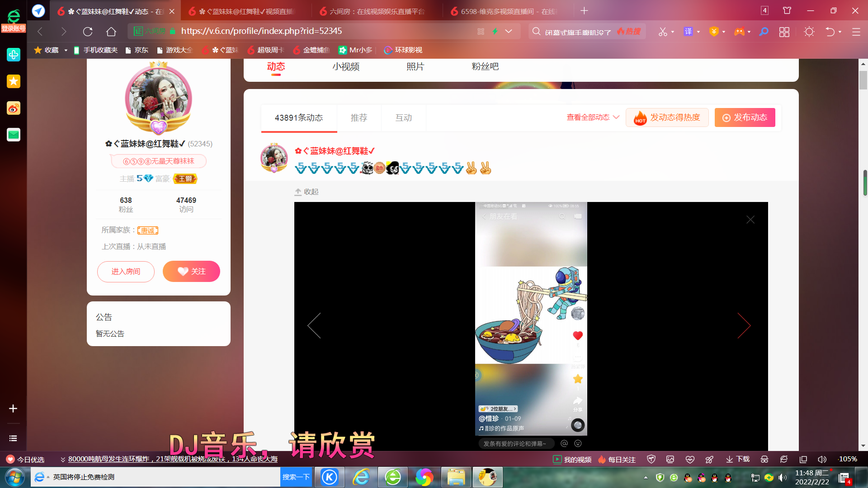Toggle the sun brightness mode icon

pos(809,32)
